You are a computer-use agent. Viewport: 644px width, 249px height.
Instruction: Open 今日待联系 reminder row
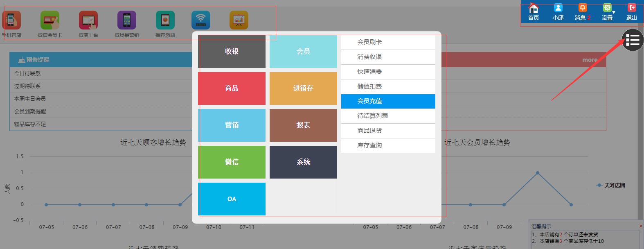click(101, 73)
